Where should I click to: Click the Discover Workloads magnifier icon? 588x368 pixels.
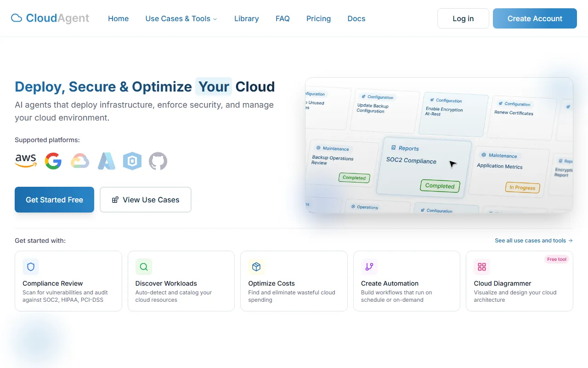(144, 267)
